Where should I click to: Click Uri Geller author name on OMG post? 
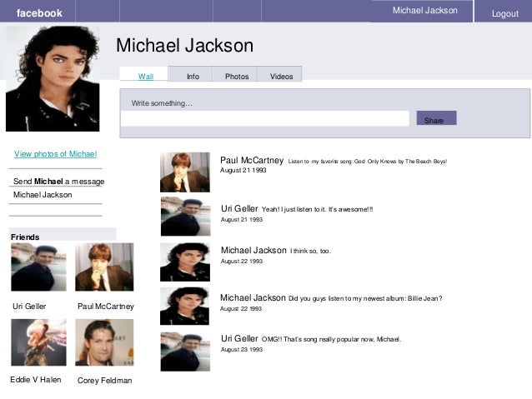pos(239,338)
